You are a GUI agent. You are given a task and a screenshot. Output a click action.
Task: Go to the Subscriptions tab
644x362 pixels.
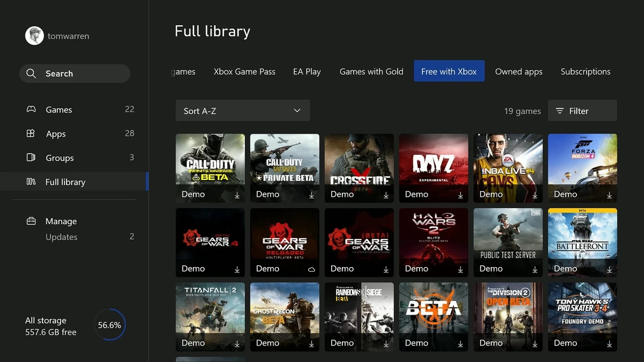[x=585, y=71]
